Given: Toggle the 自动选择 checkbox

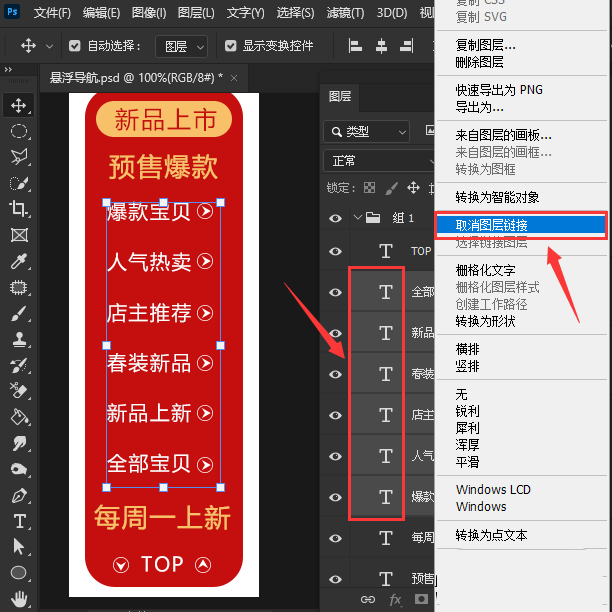Looking at the screenshot, I should pyautogui.click(x=74, y=46).
